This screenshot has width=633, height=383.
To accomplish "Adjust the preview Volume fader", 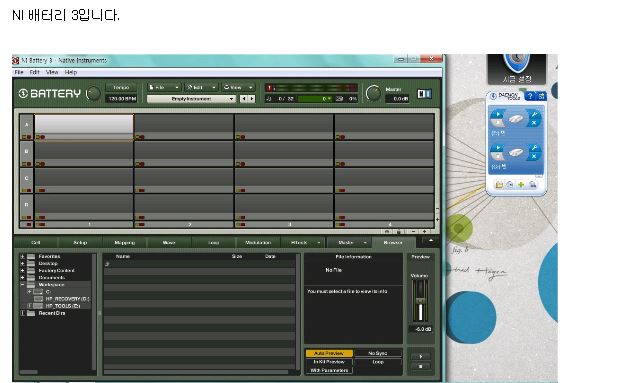I will [x=420, y=301].
